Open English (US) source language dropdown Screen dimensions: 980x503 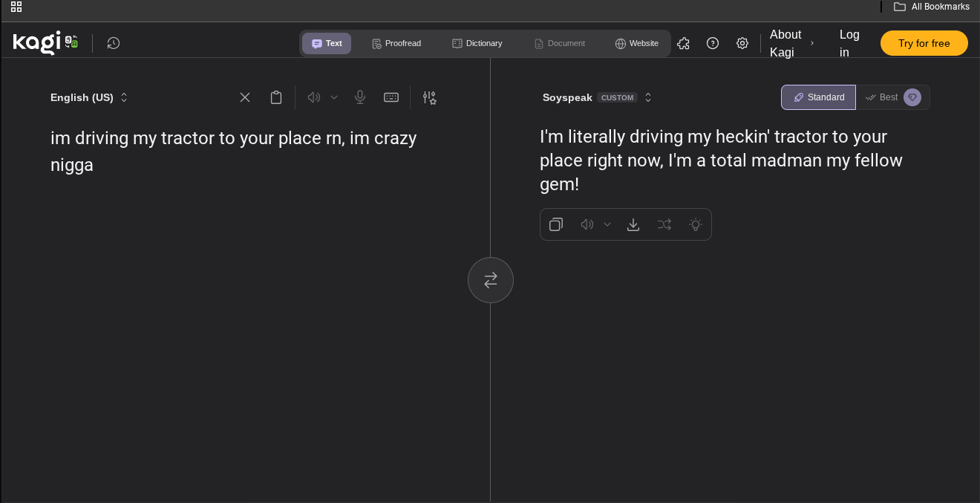point(89,97)
